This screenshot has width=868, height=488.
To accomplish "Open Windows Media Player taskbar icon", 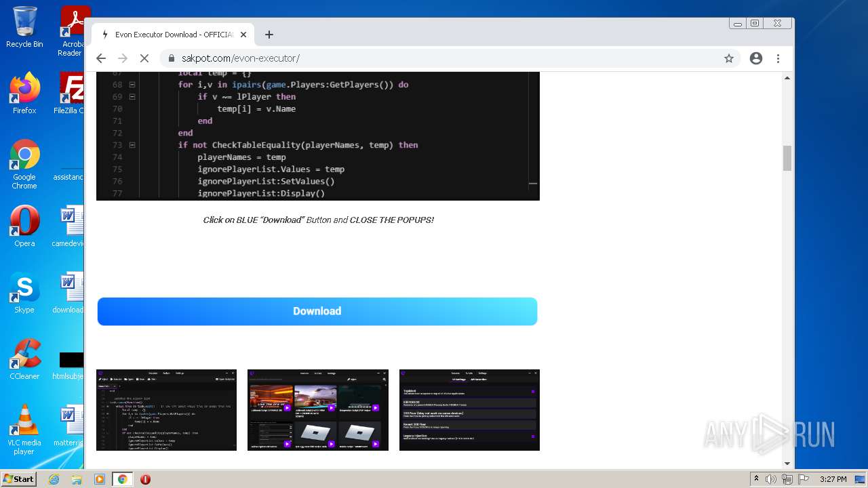I will [x=100, y=479].
